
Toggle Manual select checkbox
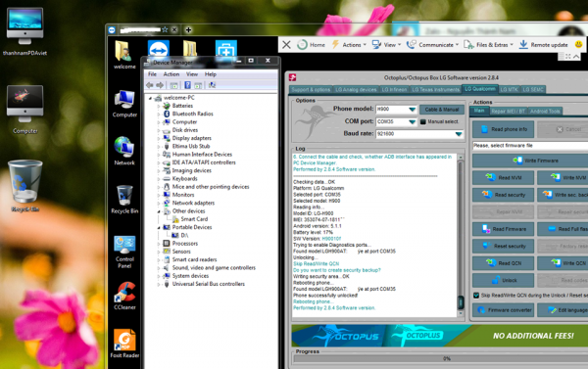pyautogui.click(x=423, y=121)
